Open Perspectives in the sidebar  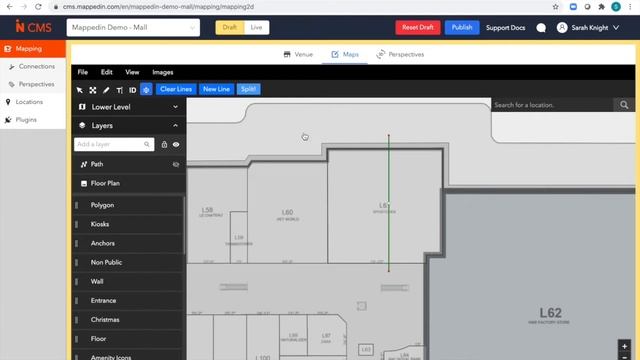click(x=33, y=84)
